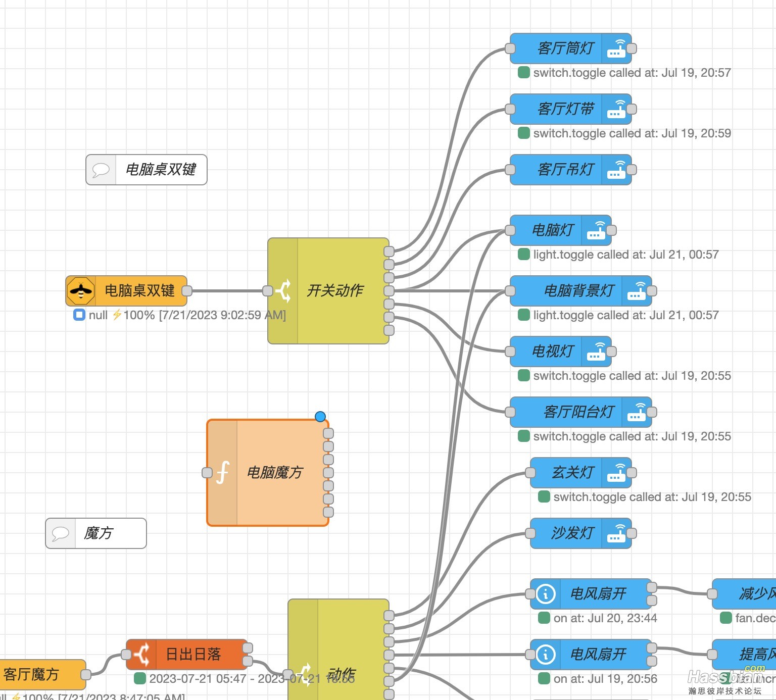Select the upper 电风扇开 node label
The height and width of the screenshot is (700, 776).
click(x=598, y=593)
